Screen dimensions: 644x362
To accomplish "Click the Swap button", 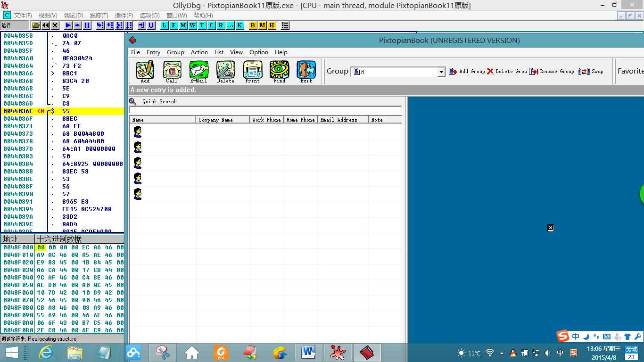I will tap(591, 71).
